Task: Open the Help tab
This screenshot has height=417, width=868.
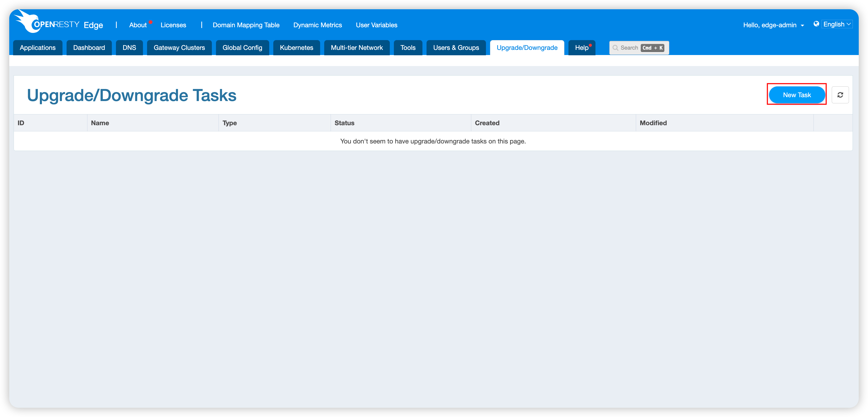Action: [582, 48]
